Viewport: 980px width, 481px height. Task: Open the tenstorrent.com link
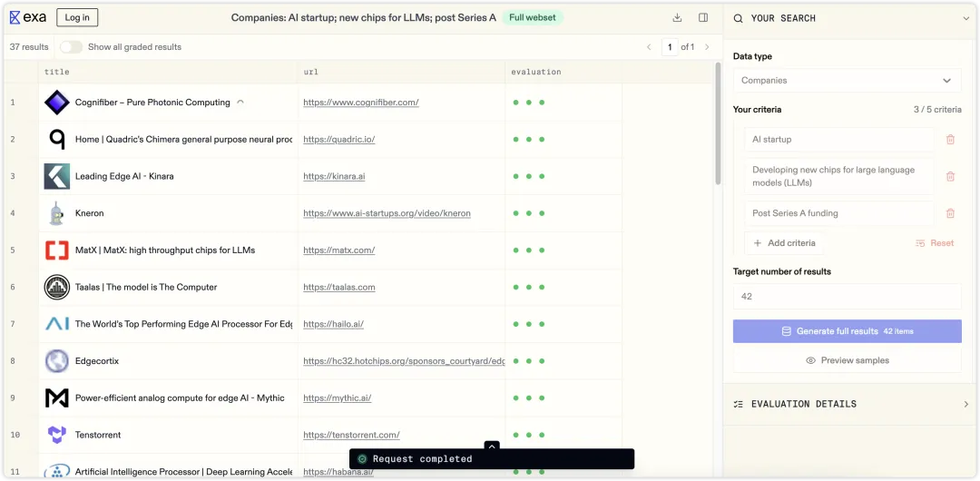(351, 435)
